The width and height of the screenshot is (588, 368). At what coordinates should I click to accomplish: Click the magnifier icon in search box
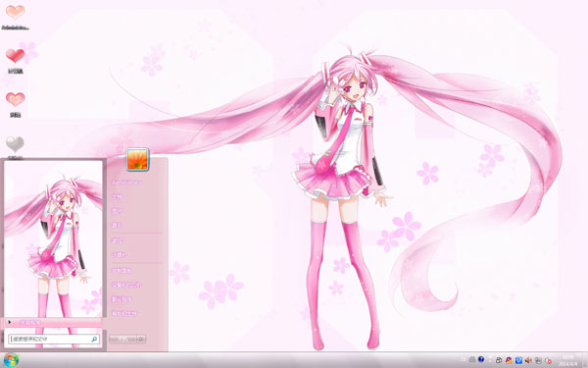(94, 340)
